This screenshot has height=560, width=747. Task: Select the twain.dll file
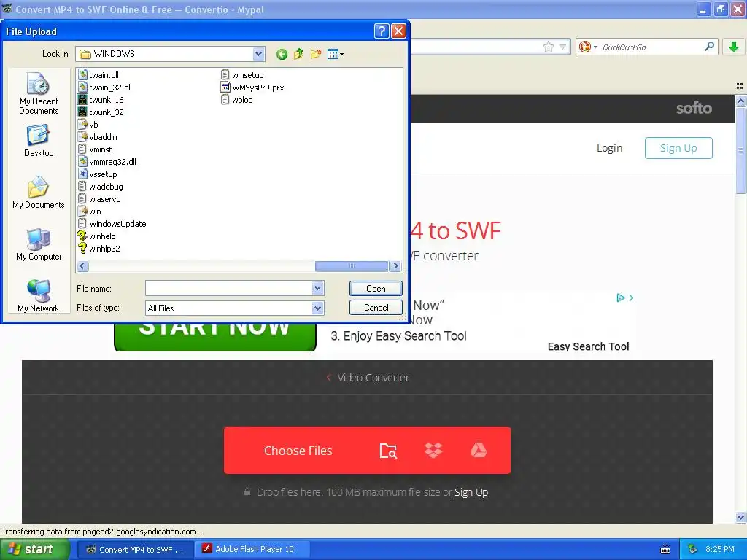[x=98, y=75]
